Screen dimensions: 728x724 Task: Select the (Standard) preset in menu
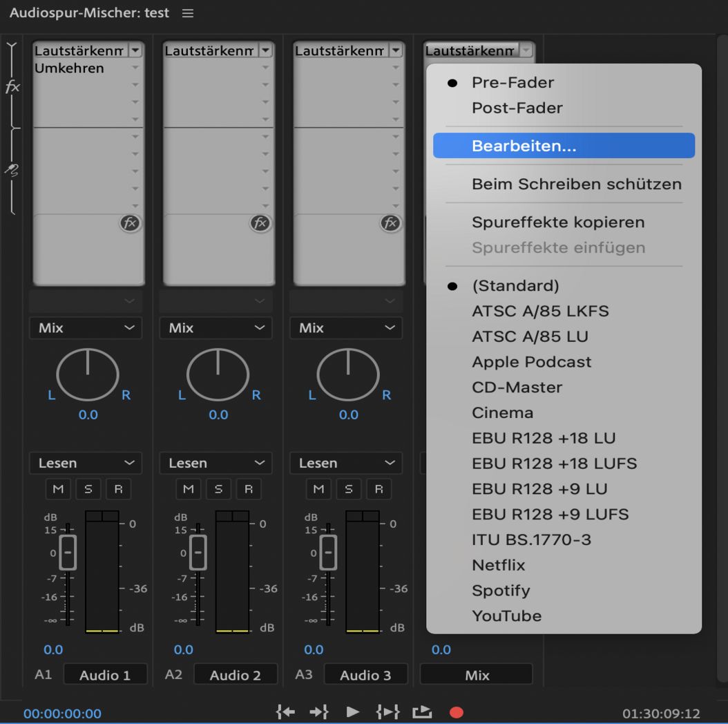coord(564,285)
